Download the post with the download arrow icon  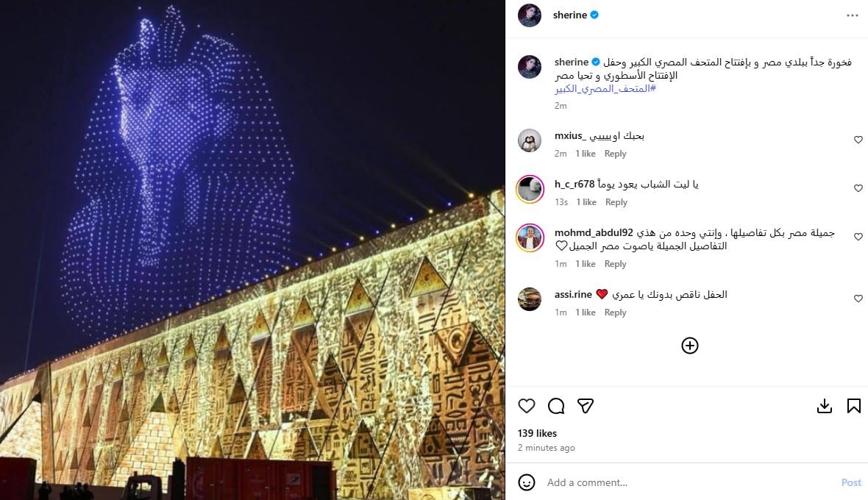coord(825,406)
